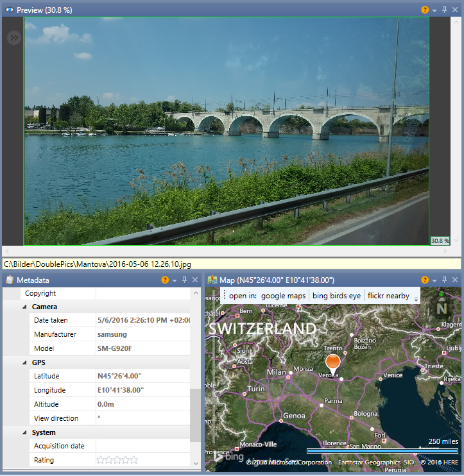Click the Metadata scrollbar thumb
The height and width of the screenshot is (476, 464).
(196, 415)
